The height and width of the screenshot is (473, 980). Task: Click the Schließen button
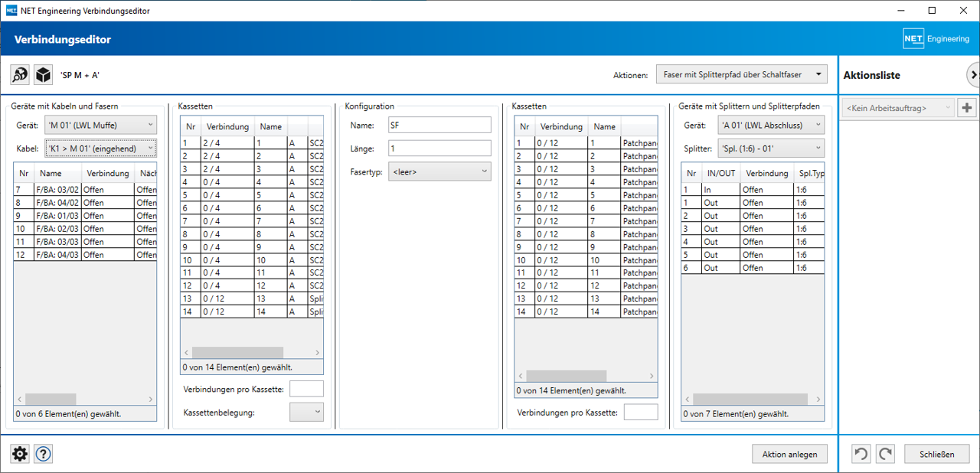pos(937,454)
